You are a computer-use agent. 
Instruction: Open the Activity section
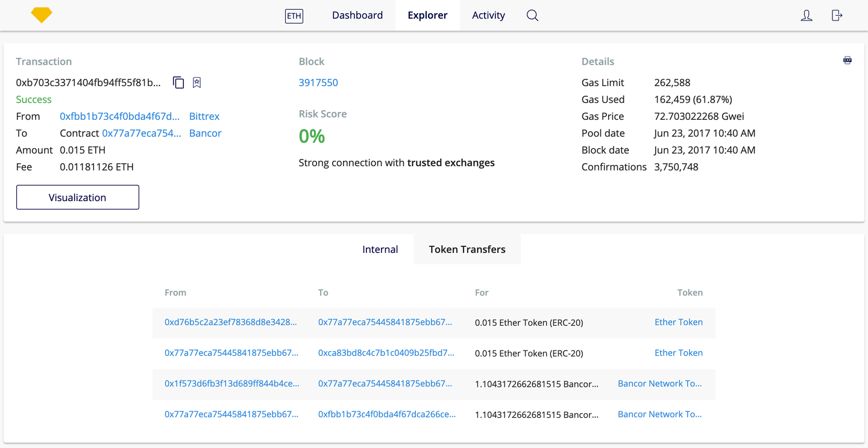[x=488, y=15]
